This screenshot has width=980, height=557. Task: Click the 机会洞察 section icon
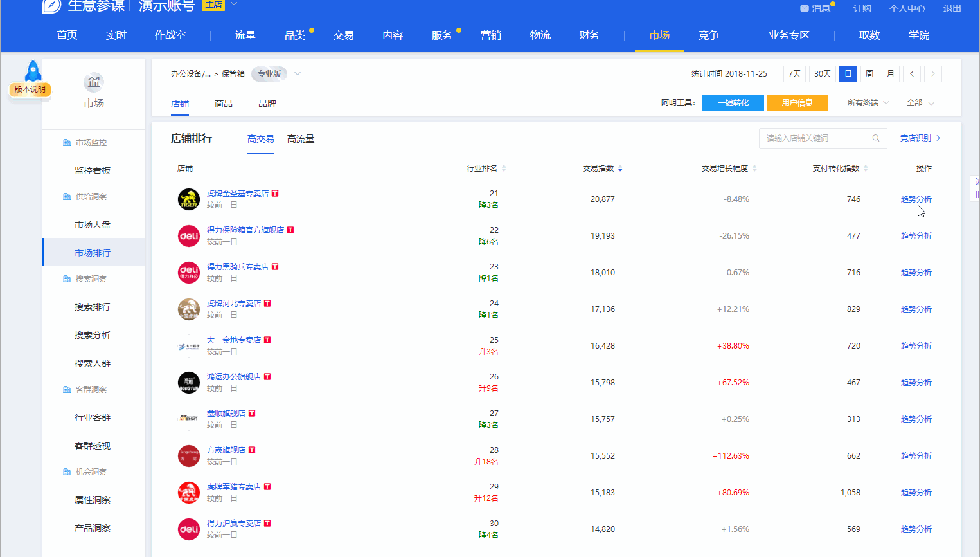point(67,472)
